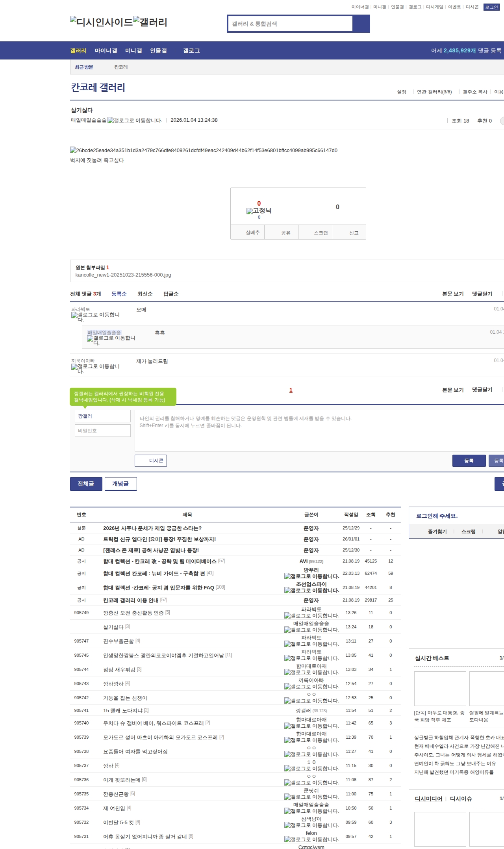Expand the 연관 갤러리(3/6) list
This screenshot has width=504, height=849.
coord(434,92)
